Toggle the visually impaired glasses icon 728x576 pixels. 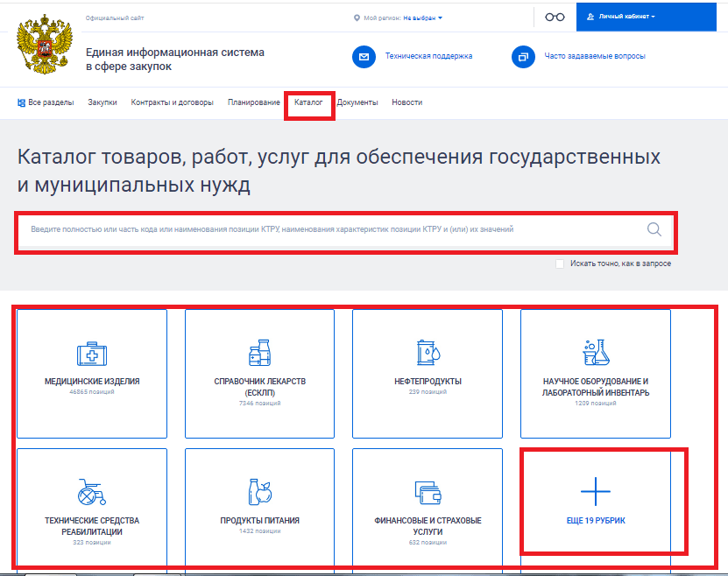(x=555, y=18)
